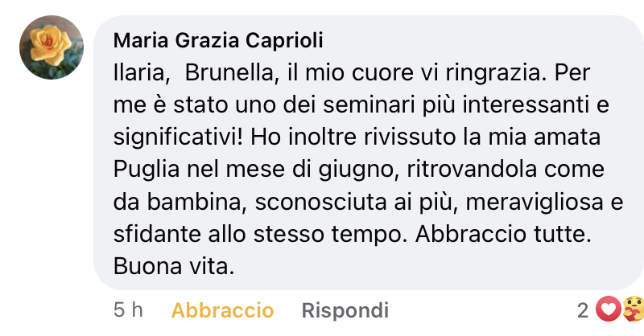Viewport: 644px width, 336px height.
Task: Click the Abbraccio reaction button
Action: pos(223,310)
